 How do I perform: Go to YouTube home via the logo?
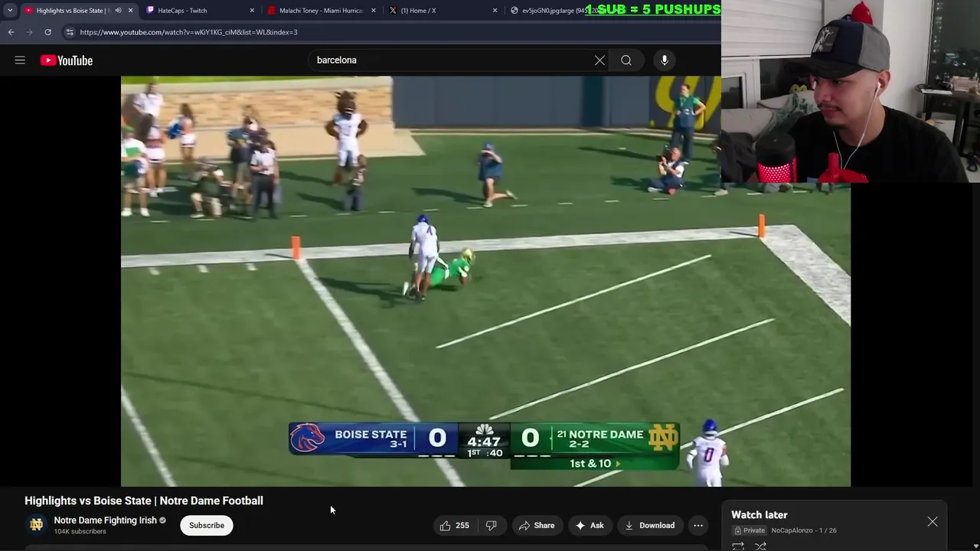click(67, 60)
